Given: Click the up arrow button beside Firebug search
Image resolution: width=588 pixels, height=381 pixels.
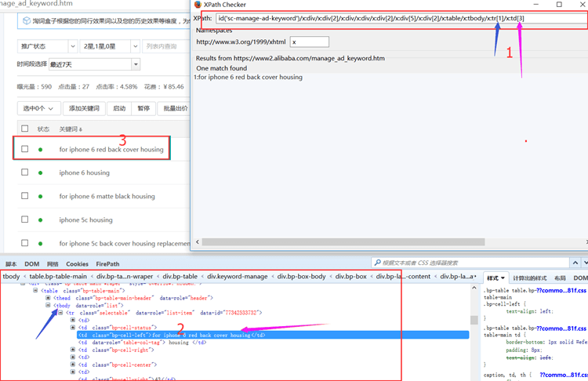Looking at the screenshot, I should tap(575, 263).
